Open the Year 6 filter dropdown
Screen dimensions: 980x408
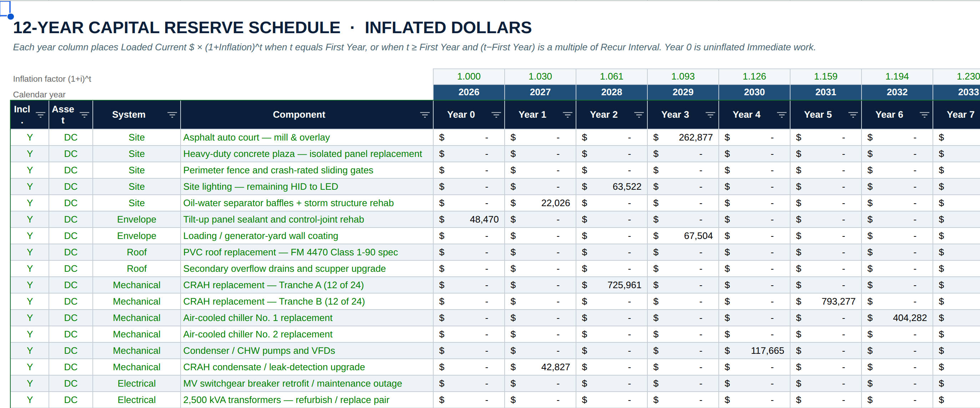point(924,114)
